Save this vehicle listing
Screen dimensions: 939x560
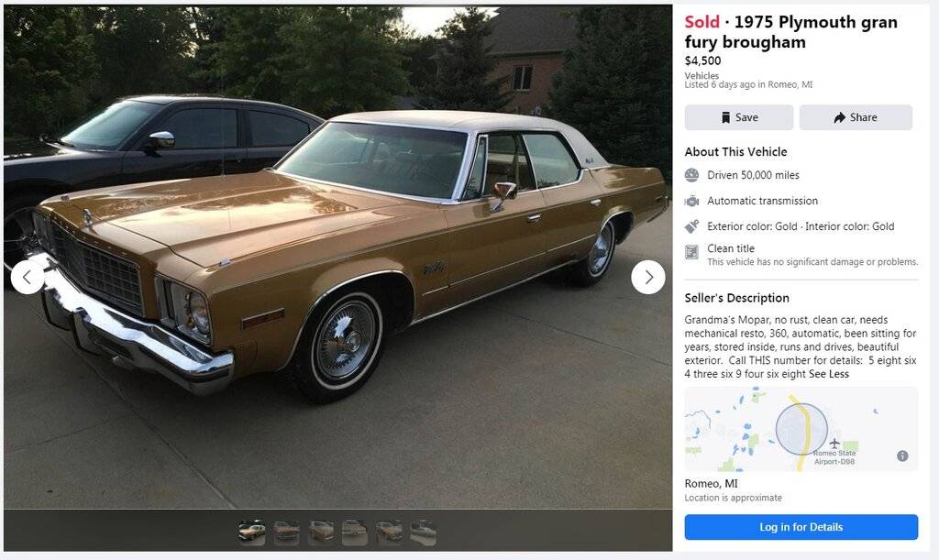pos(738,117)
